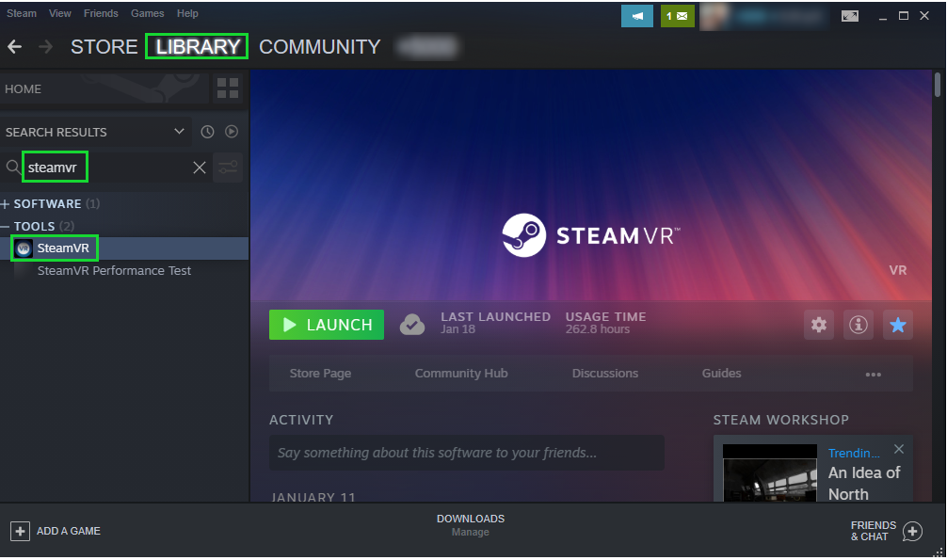
Task: Open the announcements megaphone icon
Action: 637,16
